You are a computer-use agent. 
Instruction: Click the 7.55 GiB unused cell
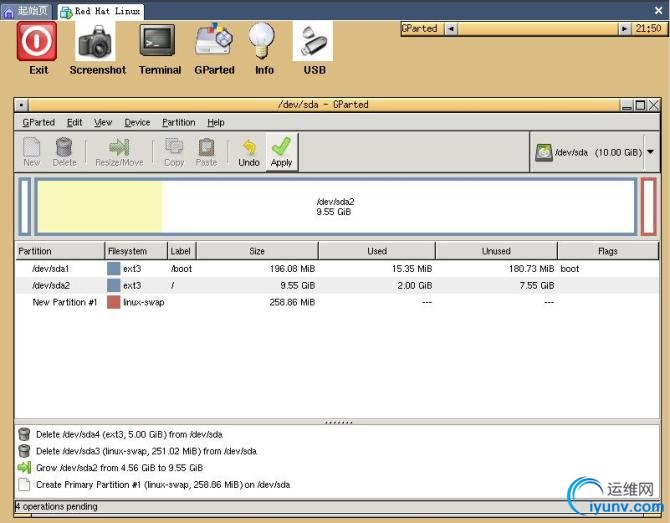click(x=537, y=285)
